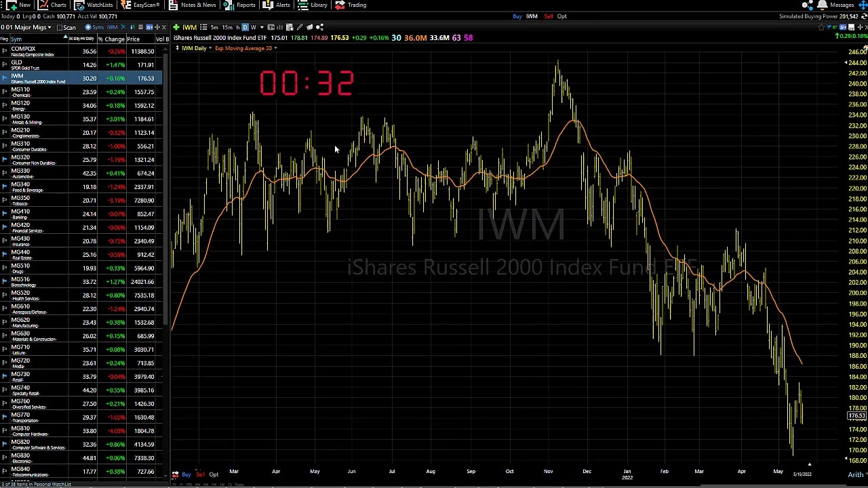Click the Arith scale toggle
This screenshot has width=868, height=488.
pos(856,475)
